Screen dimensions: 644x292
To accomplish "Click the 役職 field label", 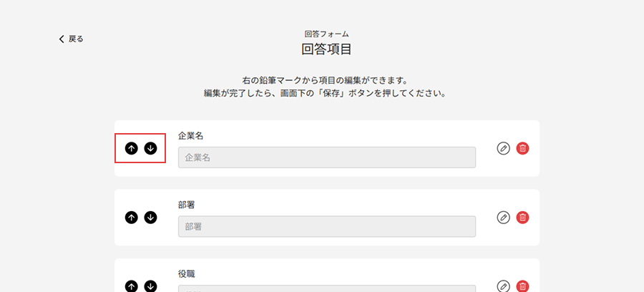I will [x=187, y=273].
